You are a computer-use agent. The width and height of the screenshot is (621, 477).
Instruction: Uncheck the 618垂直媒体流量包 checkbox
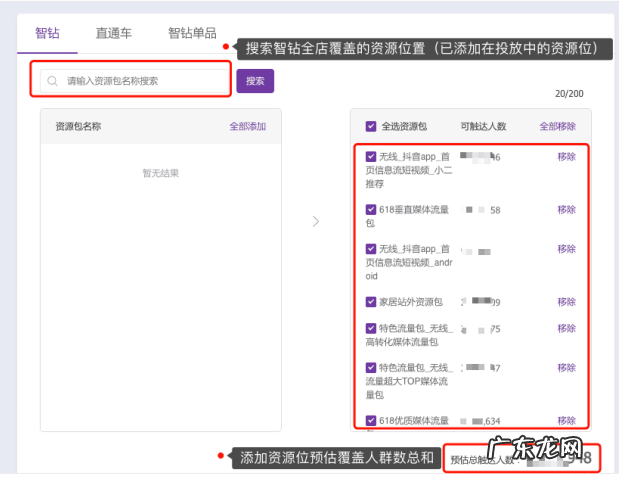pyautogui.click(x=371, y=209)
